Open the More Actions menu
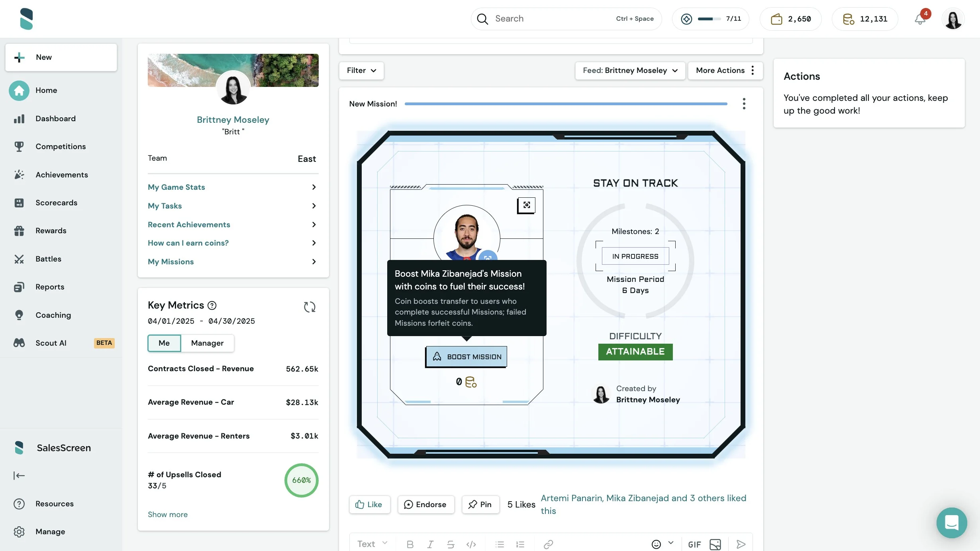980x551 pixels. [x=725, y=71]
